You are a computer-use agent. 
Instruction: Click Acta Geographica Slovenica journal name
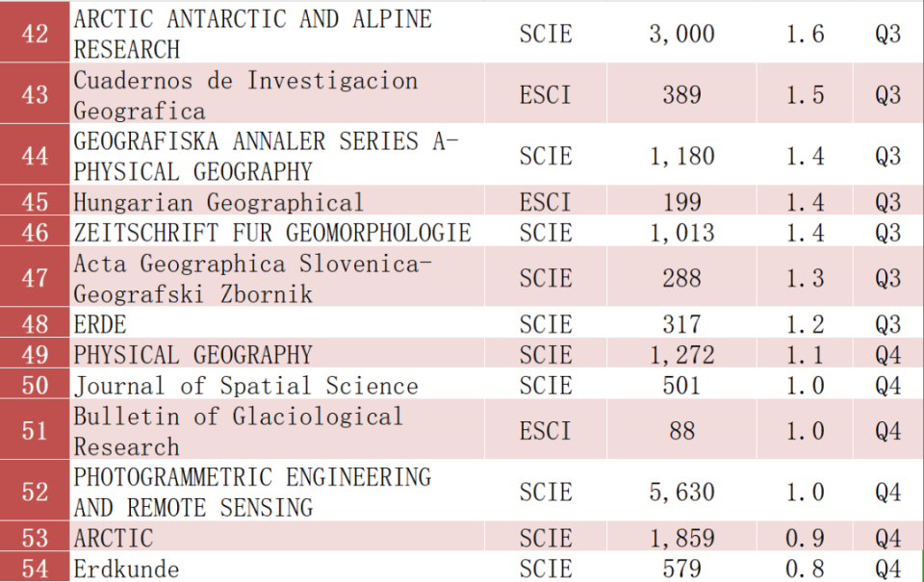[252, 278]
